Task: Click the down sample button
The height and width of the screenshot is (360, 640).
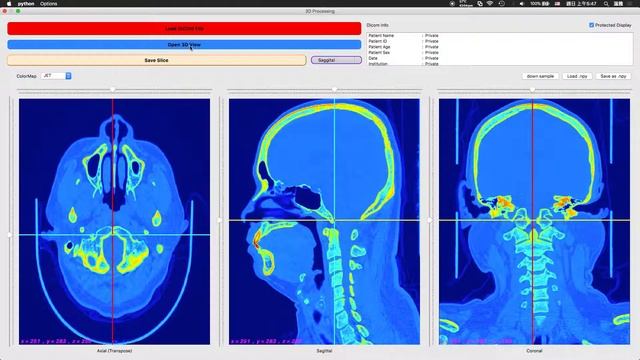Action: click(x=540, y=76)
